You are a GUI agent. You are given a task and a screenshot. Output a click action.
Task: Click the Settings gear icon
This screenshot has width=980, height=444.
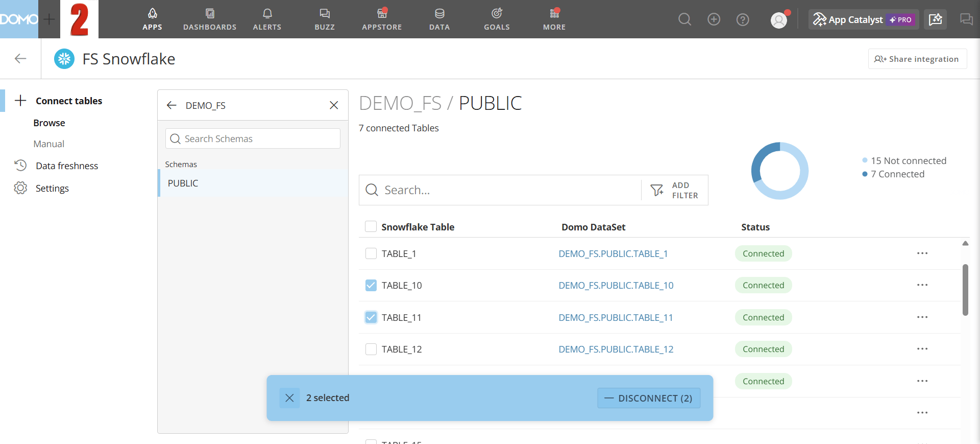pos(20,188)
